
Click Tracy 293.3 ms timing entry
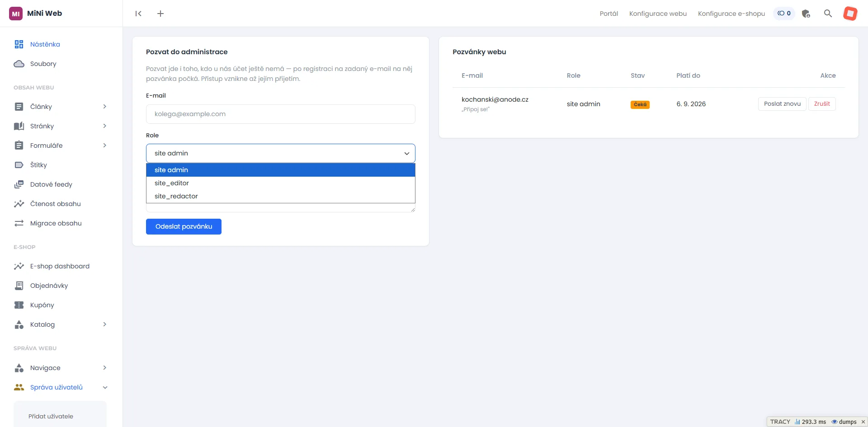point(810,422)
